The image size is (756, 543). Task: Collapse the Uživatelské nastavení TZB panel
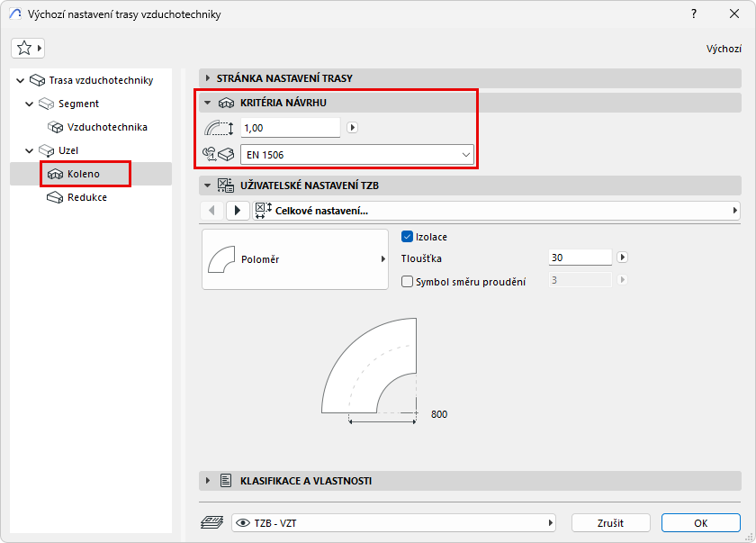(x=208, y=186)
